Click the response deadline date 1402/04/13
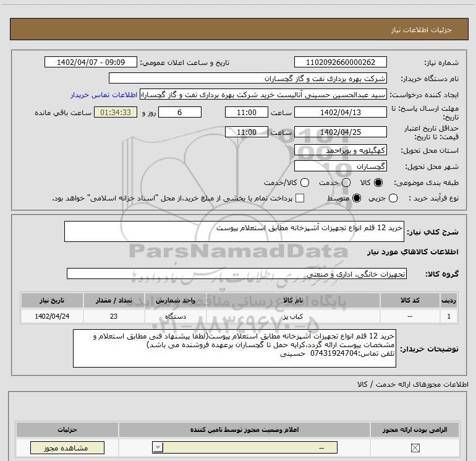Viewport: 476px width, 461px height. (340, 112)
